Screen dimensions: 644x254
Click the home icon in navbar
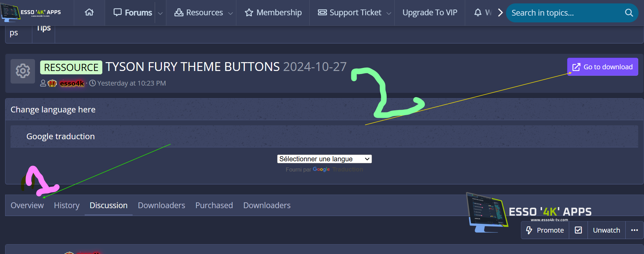coord(89,13)
